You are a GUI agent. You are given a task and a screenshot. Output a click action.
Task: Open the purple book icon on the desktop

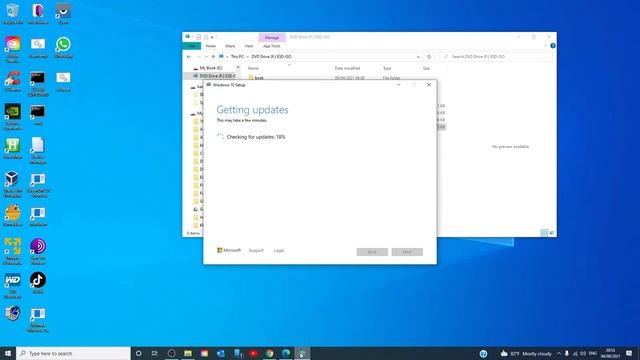click(x=38, y=13)
